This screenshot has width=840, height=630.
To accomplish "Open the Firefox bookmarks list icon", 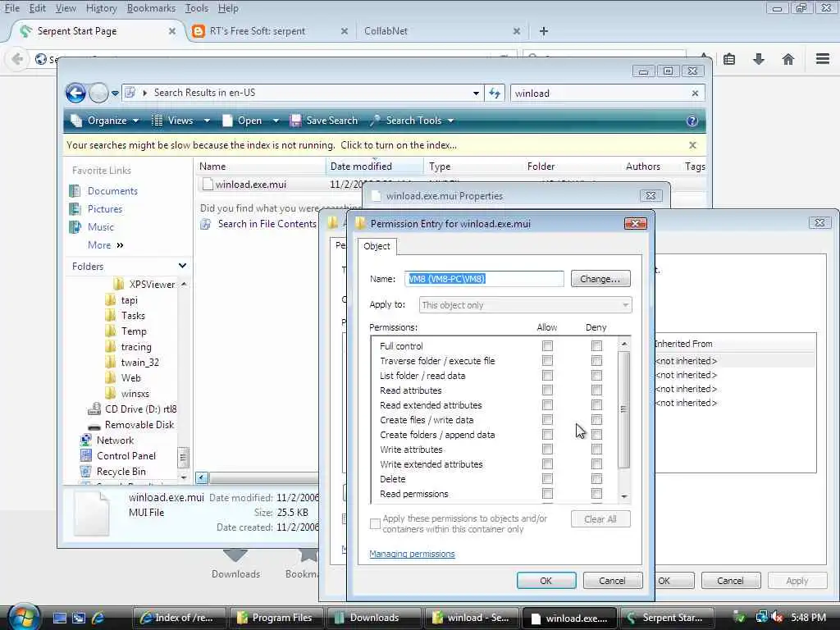I will pos(729,59).
